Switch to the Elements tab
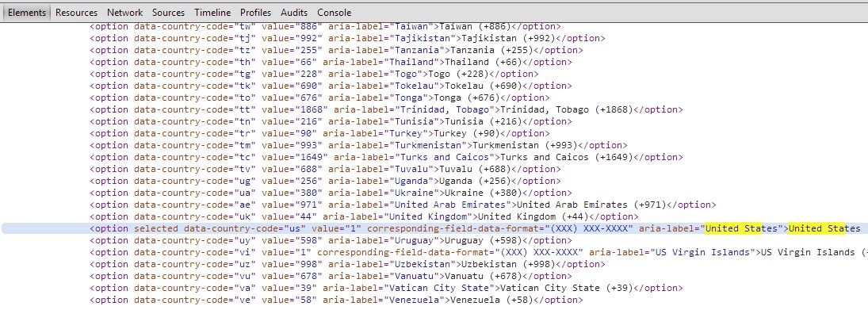The width and height of the screenshot is (868, 310). coord(27,12)
